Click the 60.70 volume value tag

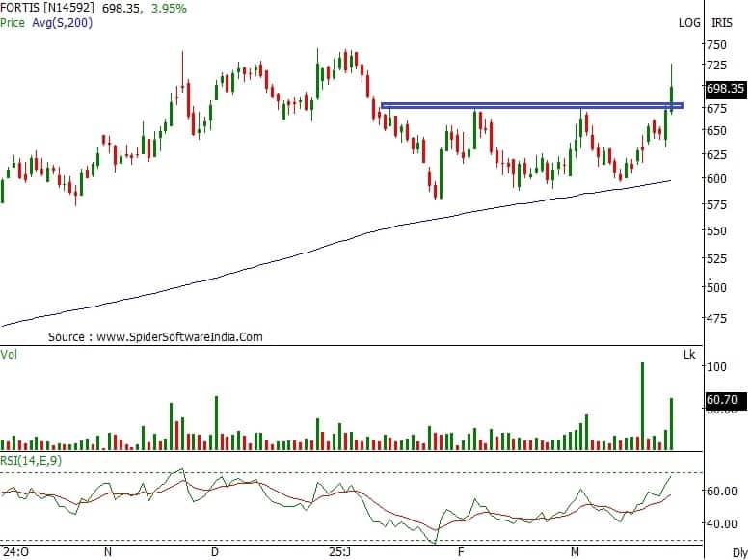(x=722, y=397)
